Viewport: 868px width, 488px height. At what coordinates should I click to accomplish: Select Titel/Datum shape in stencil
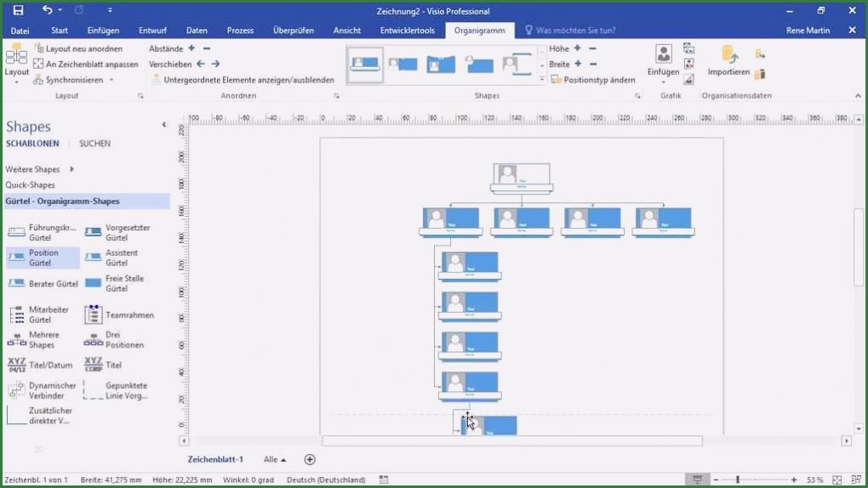[16, 365]
